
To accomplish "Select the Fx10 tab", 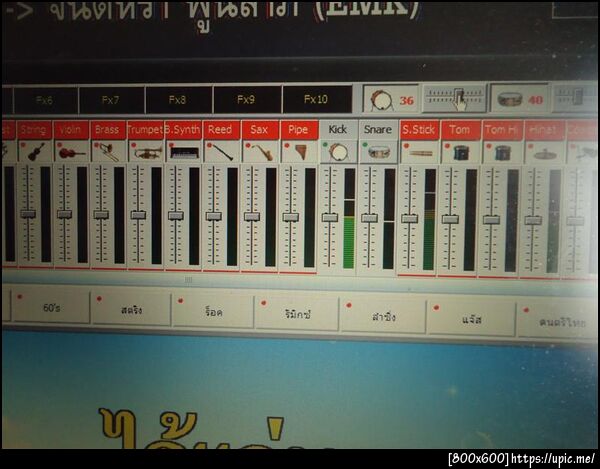I will 316,99.
